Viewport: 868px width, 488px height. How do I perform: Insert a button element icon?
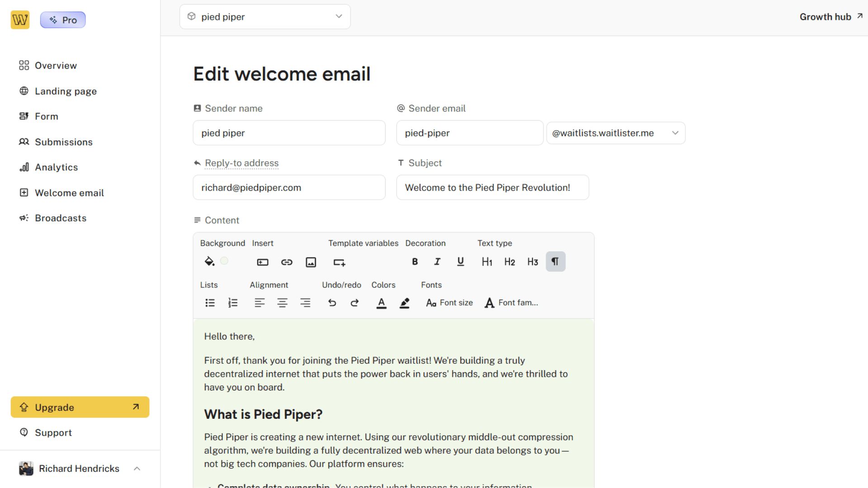point(263,262)
